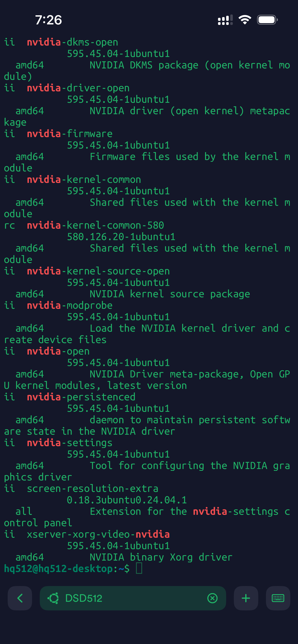Screen dimensions: 298x644
Task: Tap the back chevron button
Action: (20, 598)
